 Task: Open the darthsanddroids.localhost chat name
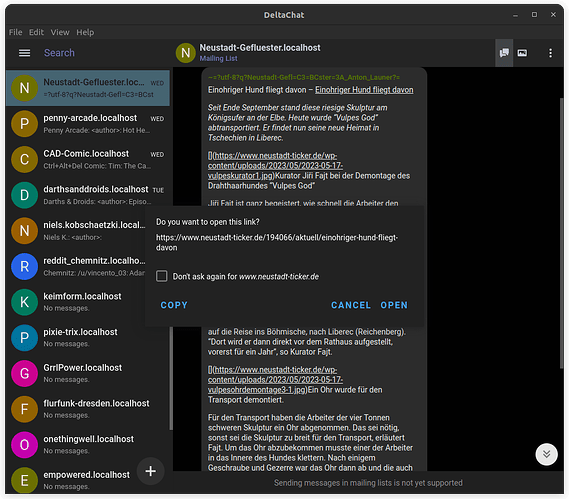96,189
